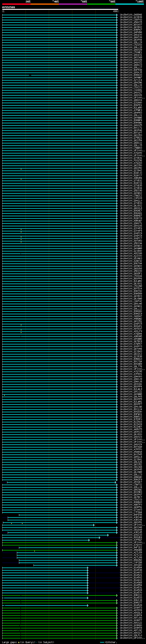Select hit label UniRef100_B9T5I4
Viewport: 146px width, 644px height.
pyautogui.click(x=131, y=289)
